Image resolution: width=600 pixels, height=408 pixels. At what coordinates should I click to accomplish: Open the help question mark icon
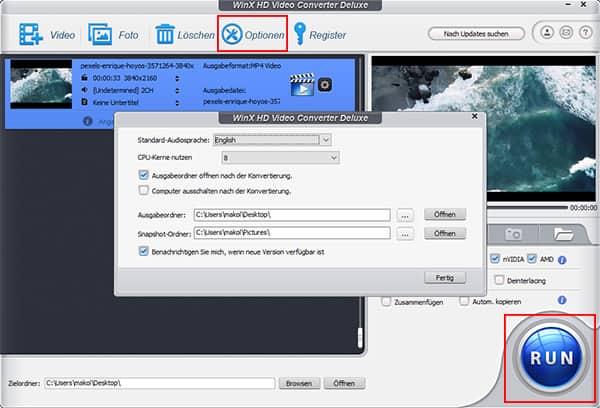[585, 32]
